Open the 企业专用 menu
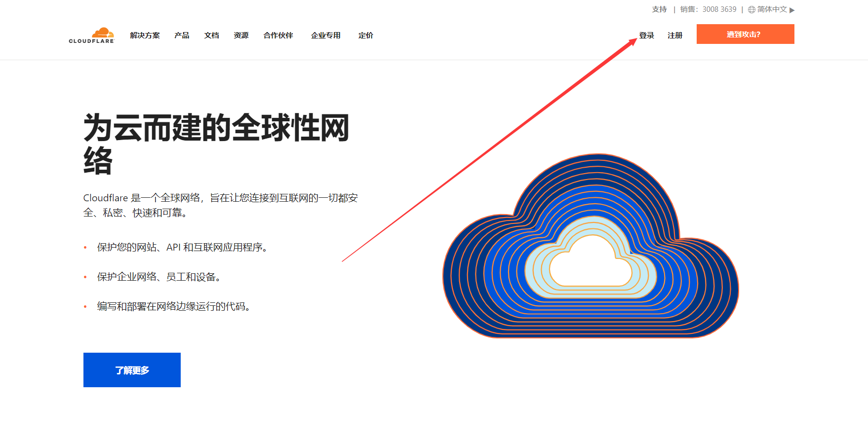This screenshot has width=868, height=440. [x=326, y=36]
